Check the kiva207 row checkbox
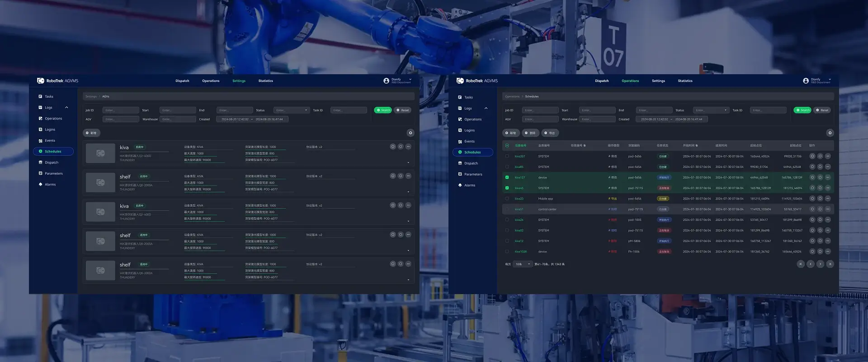 click(x=507, y=156)
